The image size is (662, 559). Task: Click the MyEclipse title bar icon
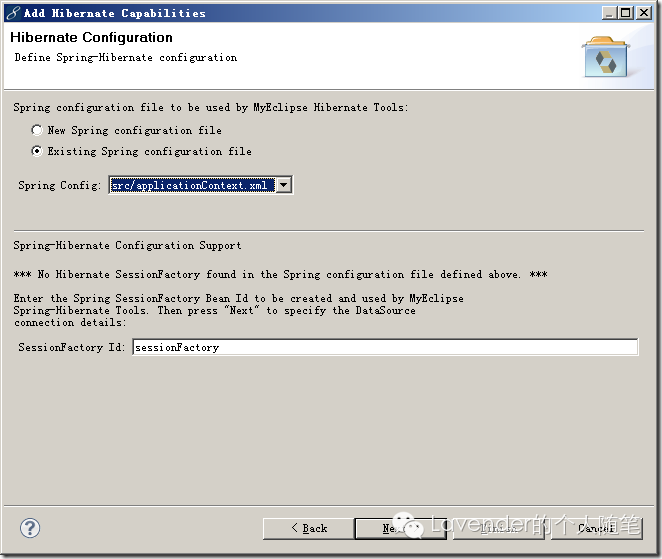13,13
